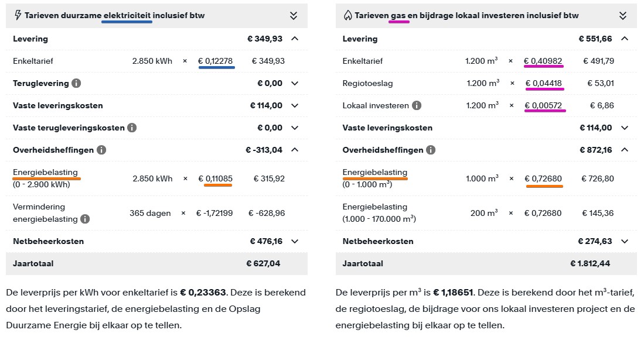Click the underlined € 0,12278 Enkeltarief rate
The height and width of the screenshot is (340, 644).
tap(214, 61)
